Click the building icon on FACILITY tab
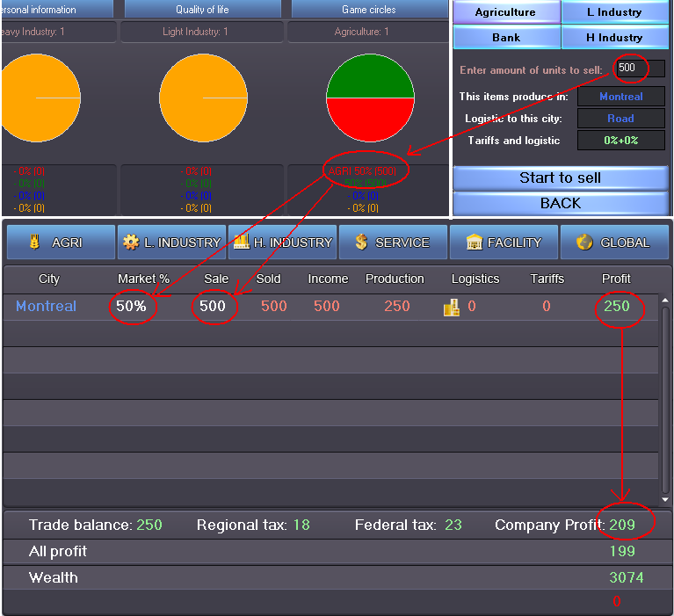This screenshot has height=616, width=674. click(473, 243)
